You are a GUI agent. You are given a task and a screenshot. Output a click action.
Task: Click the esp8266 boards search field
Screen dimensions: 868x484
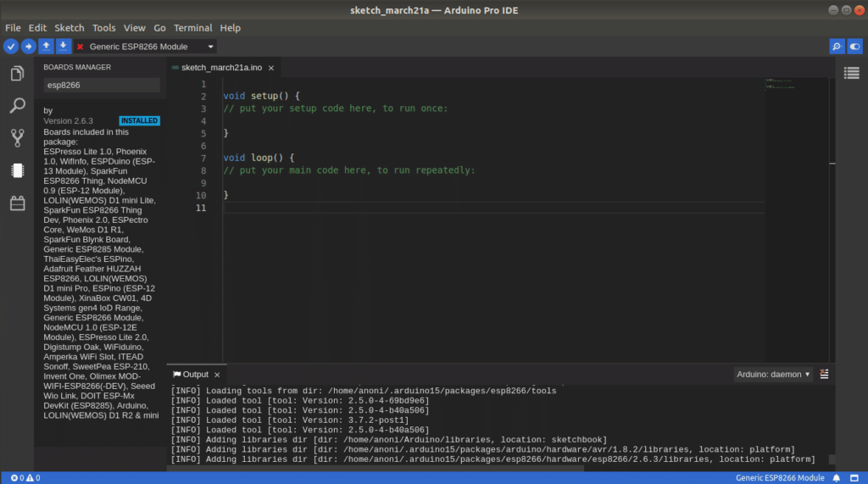coord(101,85)
